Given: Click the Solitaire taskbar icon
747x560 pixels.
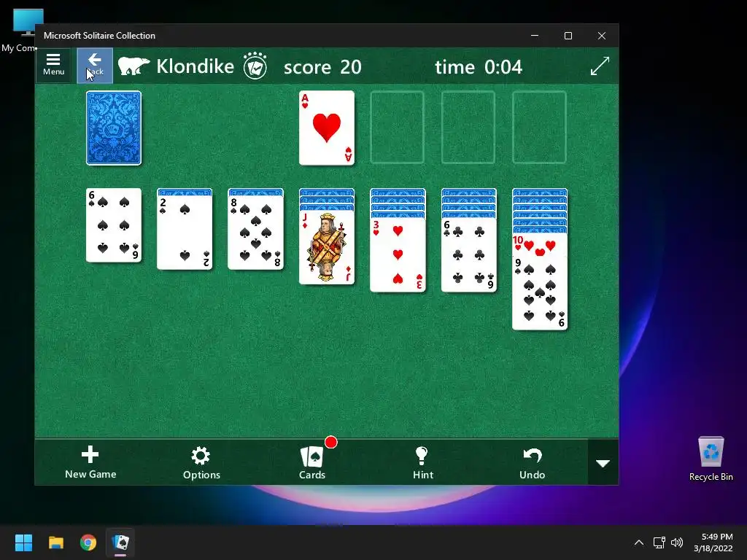Looking at the screenshot, I should tap(120, 542).
